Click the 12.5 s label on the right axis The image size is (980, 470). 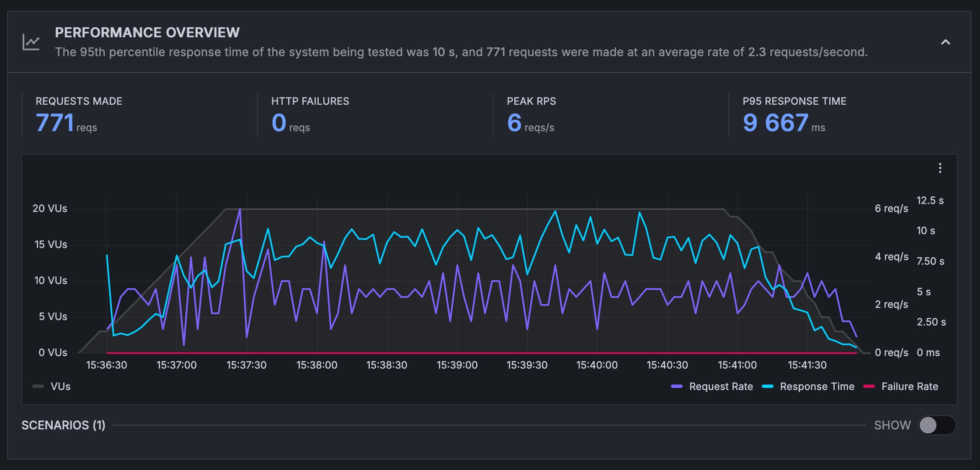pos(930,200)
